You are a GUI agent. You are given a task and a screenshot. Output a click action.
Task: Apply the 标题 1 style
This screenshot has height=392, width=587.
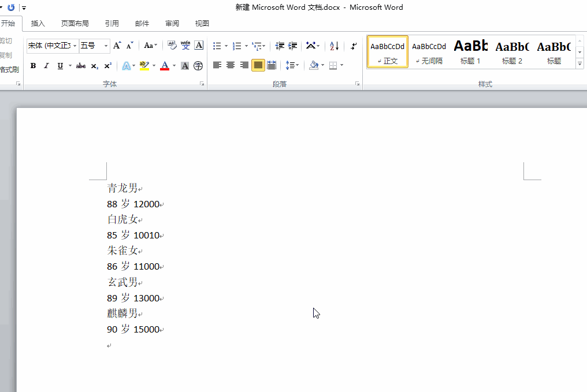470,51
